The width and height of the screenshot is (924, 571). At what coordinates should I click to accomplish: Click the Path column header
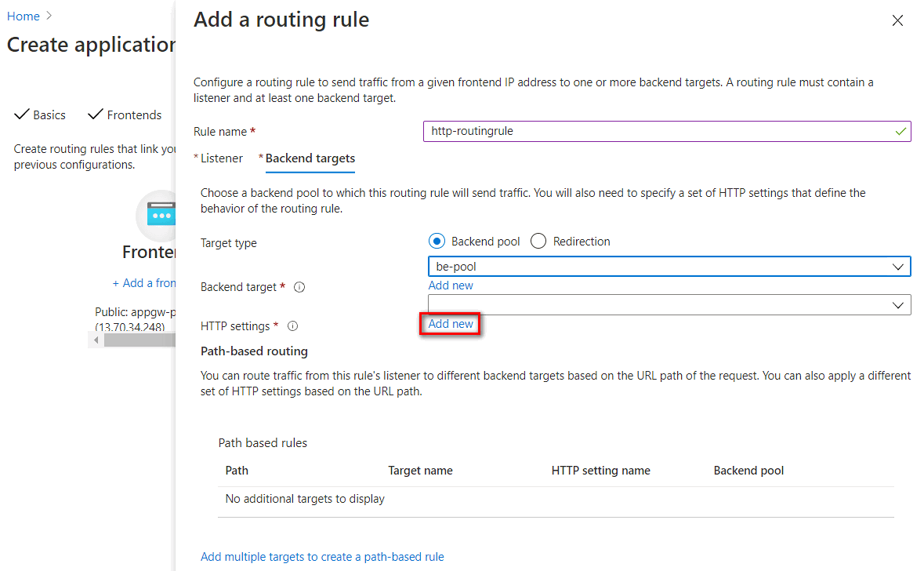pyautogui.click(x=237, y=471)
